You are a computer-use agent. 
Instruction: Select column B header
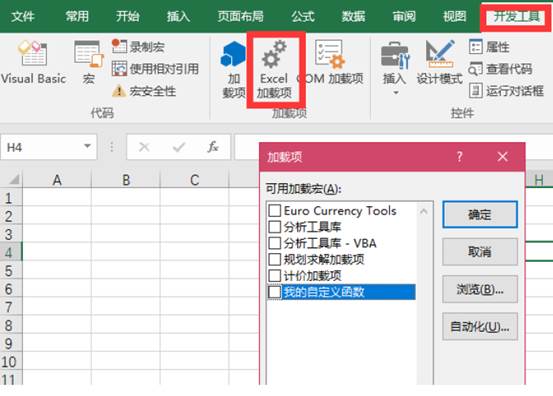click(x=126, y=180)
